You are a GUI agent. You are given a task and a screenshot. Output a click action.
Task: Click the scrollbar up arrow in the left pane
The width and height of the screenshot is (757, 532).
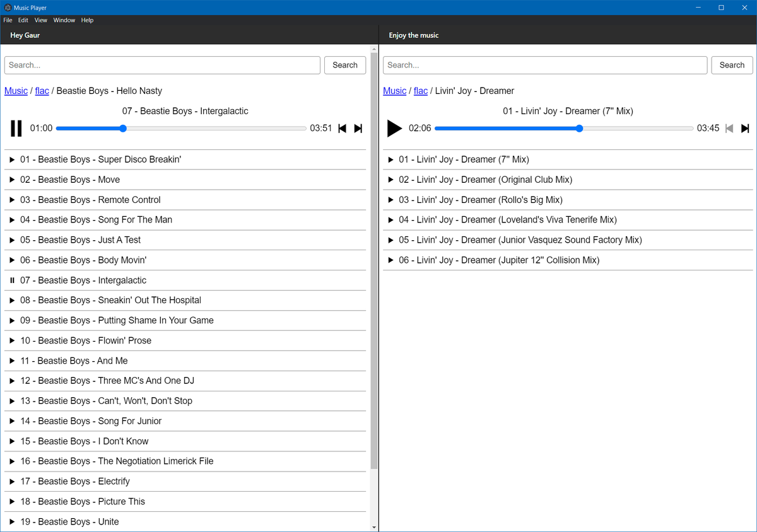[x=374, y=48]
